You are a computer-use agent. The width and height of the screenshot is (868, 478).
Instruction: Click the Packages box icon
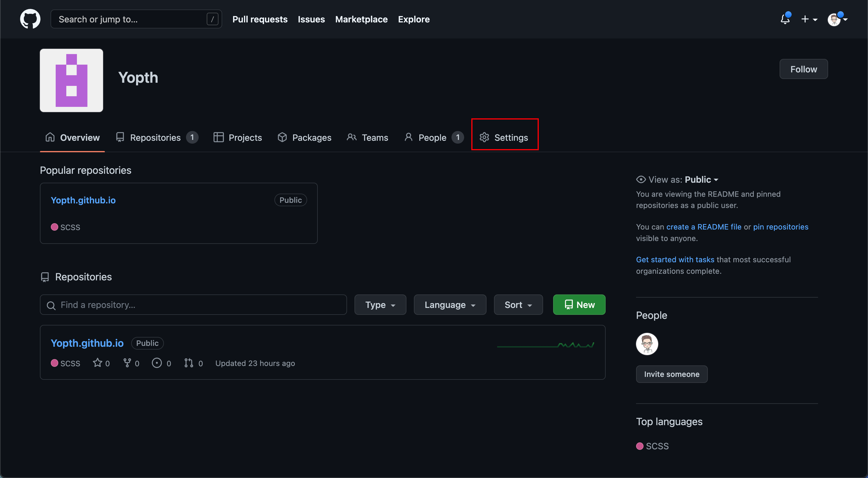click(x=282, y=137)
